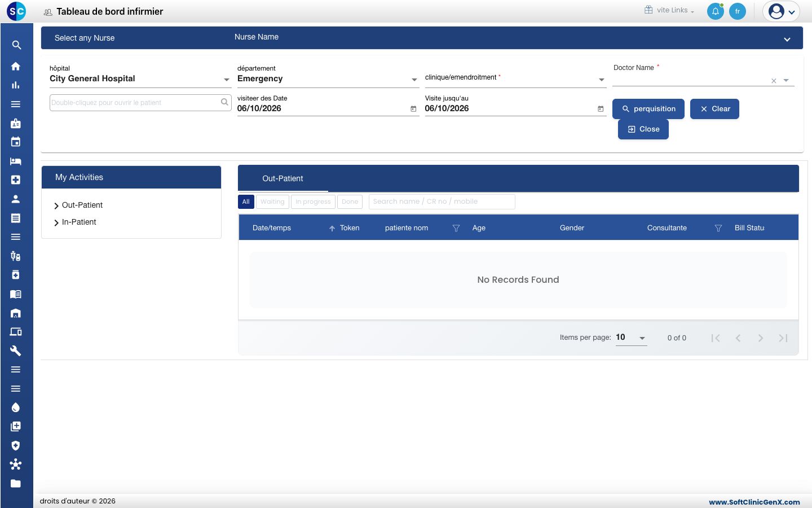Open the wrench settings sidebar icon
The height and width of the screenshot is (508, 812).
[x=16, y=351]
